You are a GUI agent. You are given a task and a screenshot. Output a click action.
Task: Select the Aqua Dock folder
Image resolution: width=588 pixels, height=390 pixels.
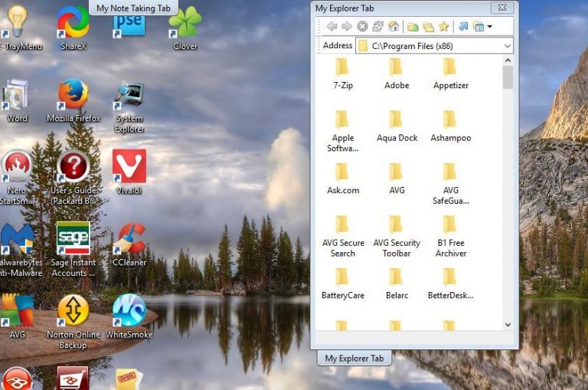397,127
